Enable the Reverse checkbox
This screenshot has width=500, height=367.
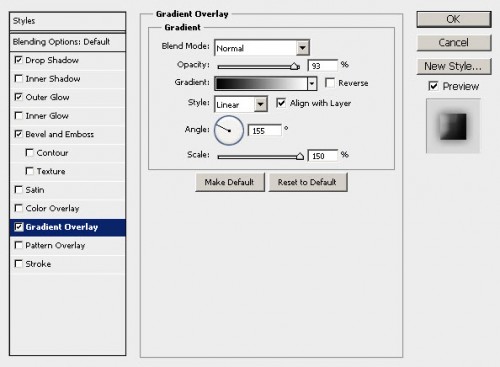tap(330, 83)
